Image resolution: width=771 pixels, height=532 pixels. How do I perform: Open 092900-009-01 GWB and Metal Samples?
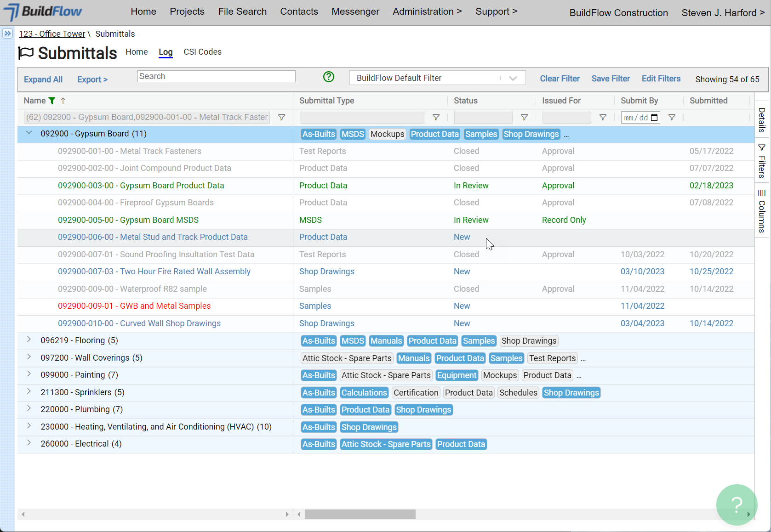coord(134,306)
